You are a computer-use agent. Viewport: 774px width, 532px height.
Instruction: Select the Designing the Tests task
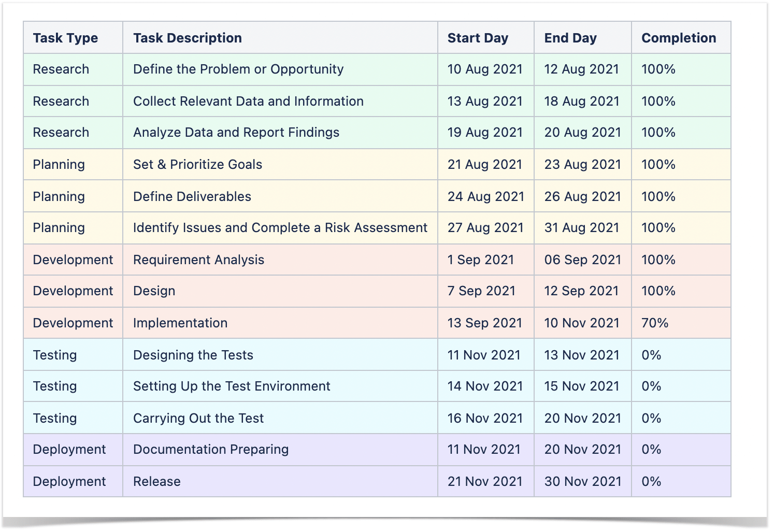pos(193,355)
